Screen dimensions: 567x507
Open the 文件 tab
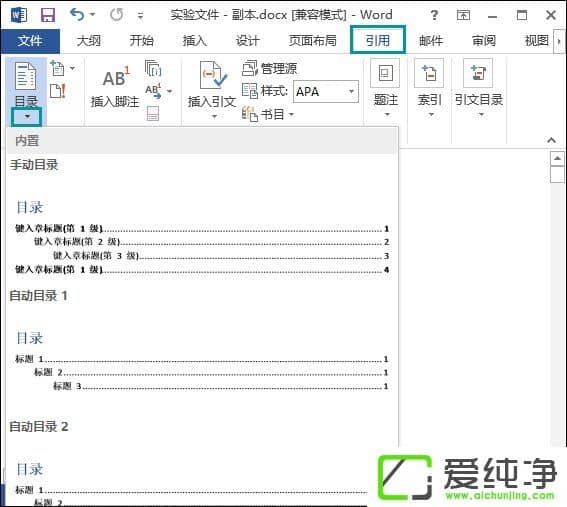click(30, 41)
